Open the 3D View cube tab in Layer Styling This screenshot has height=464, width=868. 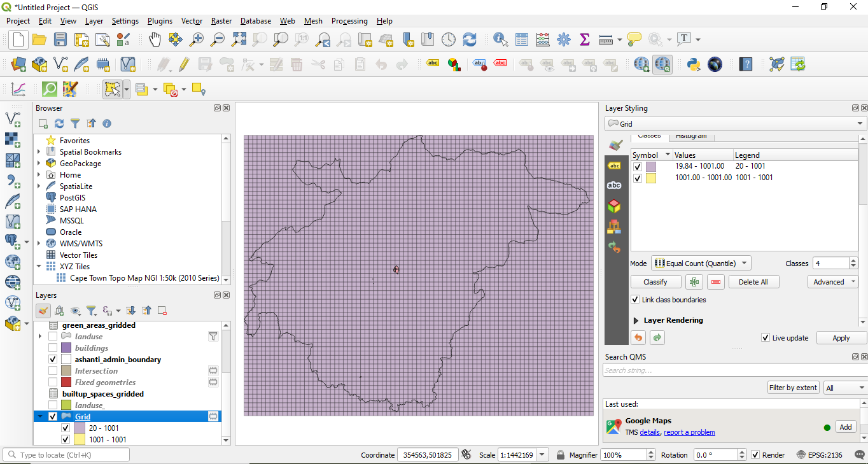614,206
